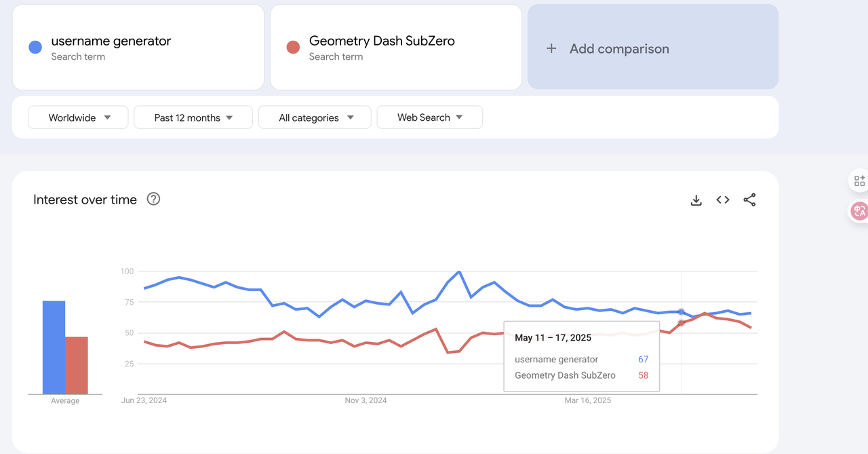The height and width of the screenshot is (454, 868).
Task: Open help for Interest over time
Action: click(154, 200)
